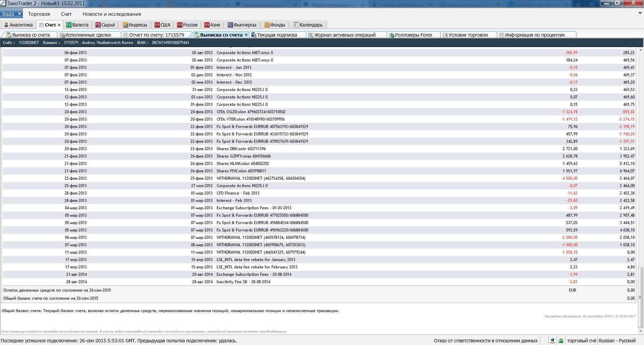The image size is (644, 345).
Task: Select the Shares FIVE:xlon 603998811 row
Action: pyautogui.click(x=319, y=171)
